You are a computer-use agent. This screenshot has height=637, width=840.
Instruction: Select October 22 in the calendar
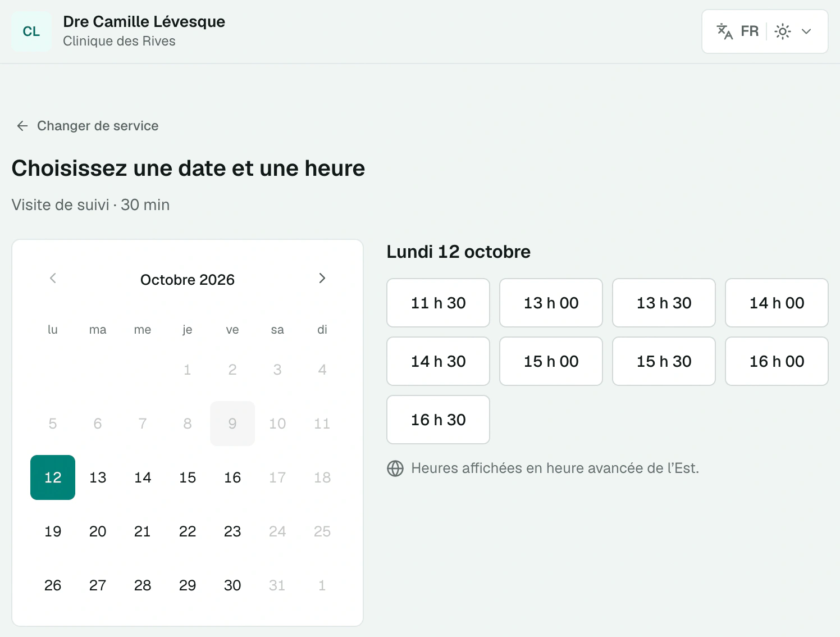[x=188, y=531]
